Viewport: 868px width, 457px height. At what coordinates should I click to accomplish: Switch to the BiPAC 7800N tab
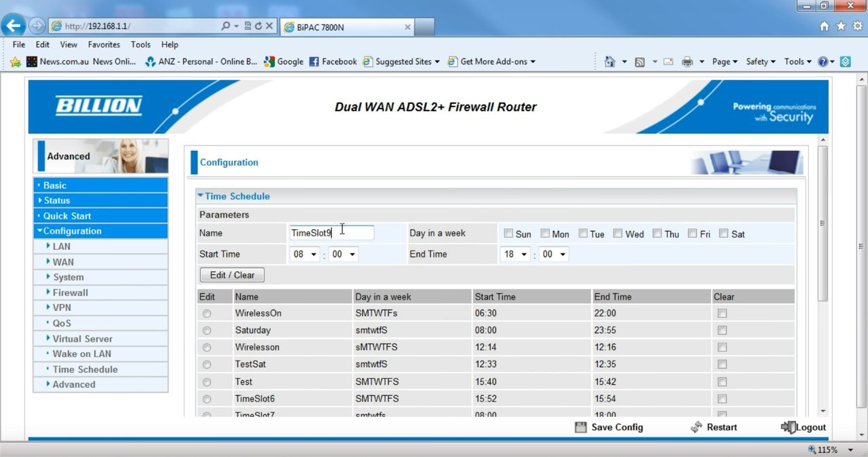tap(346, 27)
